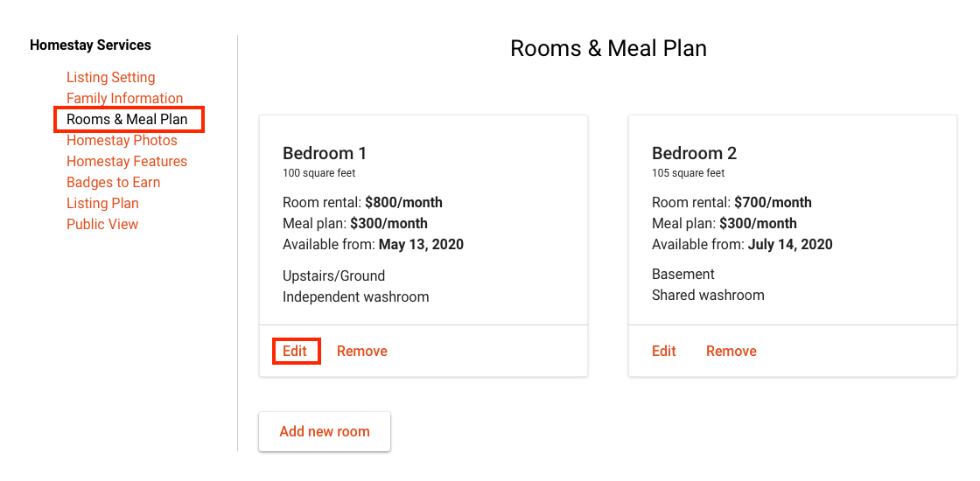The image size is (980, 481).
Task: Open Homestay Photos section
Action: tap(122, 141)
